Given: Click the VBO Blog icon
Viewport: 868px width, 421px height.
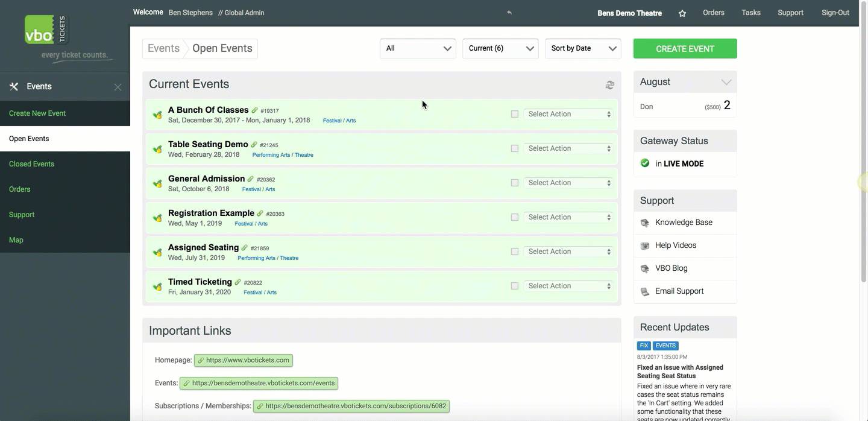Looking at the screenshot, I should tap(645, 268).
